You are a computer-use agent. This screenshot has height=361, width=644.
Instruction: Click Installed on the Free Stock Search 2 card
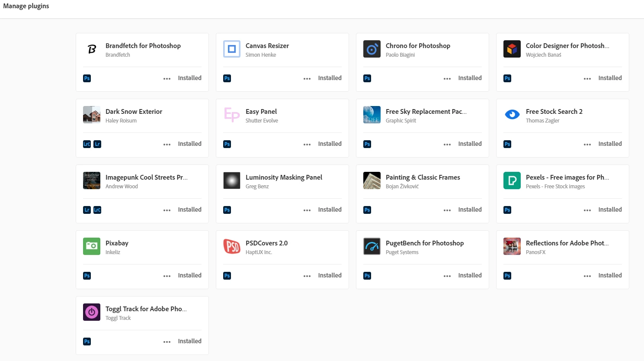pos(610,144)
